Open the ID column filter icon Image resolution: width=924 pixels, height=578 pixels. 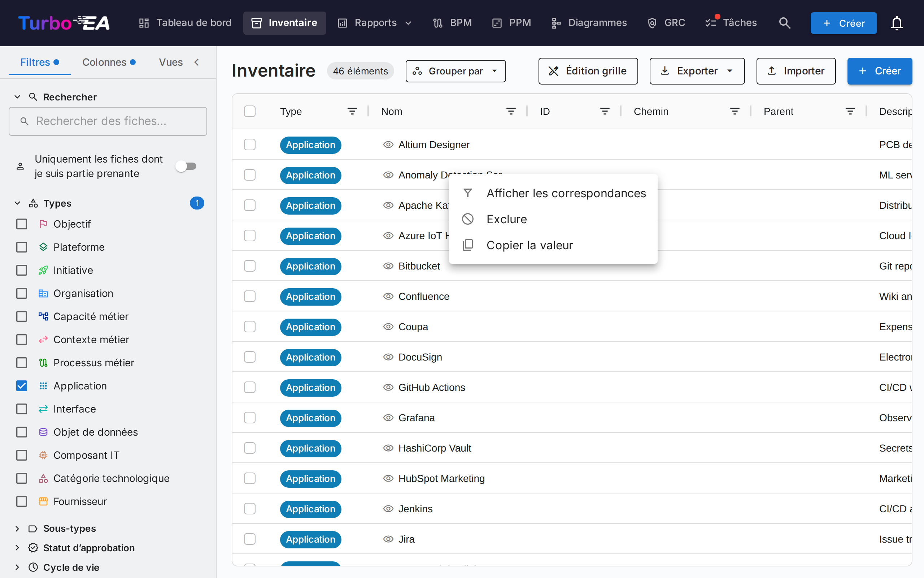[605, 111]
